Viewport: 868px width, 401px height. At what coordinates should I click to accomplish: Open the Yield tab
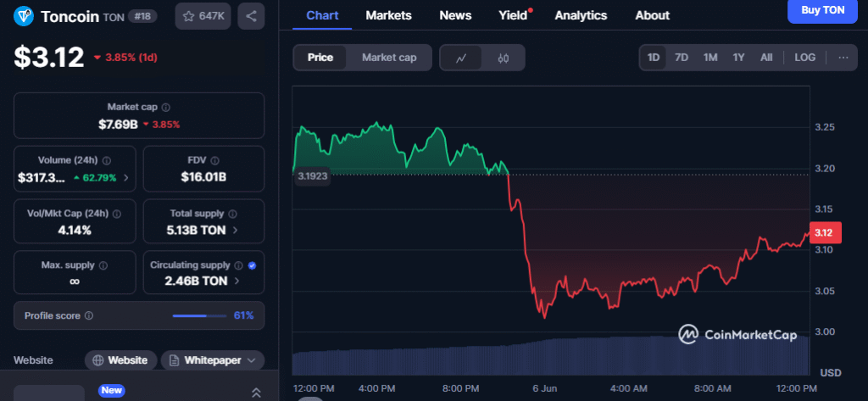[x=513, y=15]
